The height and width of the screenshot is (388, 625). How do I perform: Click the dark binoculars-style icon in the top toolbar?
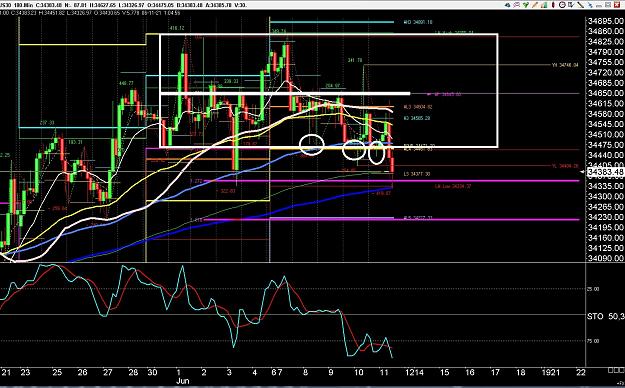point(507,5)
